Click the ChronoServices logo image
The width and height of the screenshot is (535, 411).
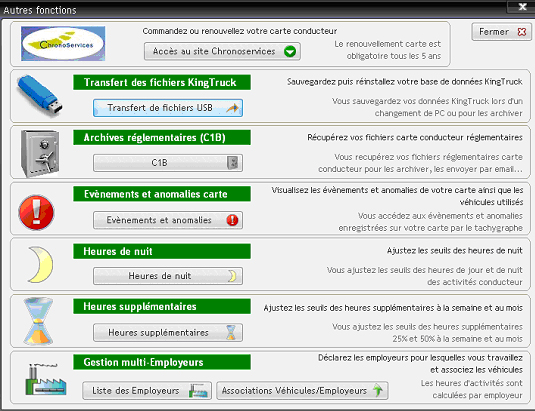(x=63, y=43)
